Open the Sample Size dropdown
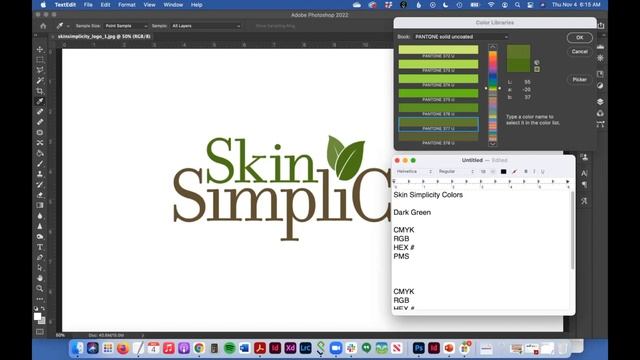This screenshot has width=640, height=360. (126, 26)
